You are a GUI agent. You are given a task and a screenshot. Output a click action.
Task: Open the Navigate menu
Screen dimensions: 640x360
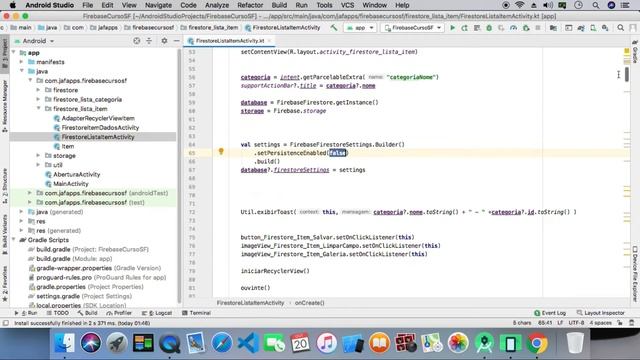point(158,5)
